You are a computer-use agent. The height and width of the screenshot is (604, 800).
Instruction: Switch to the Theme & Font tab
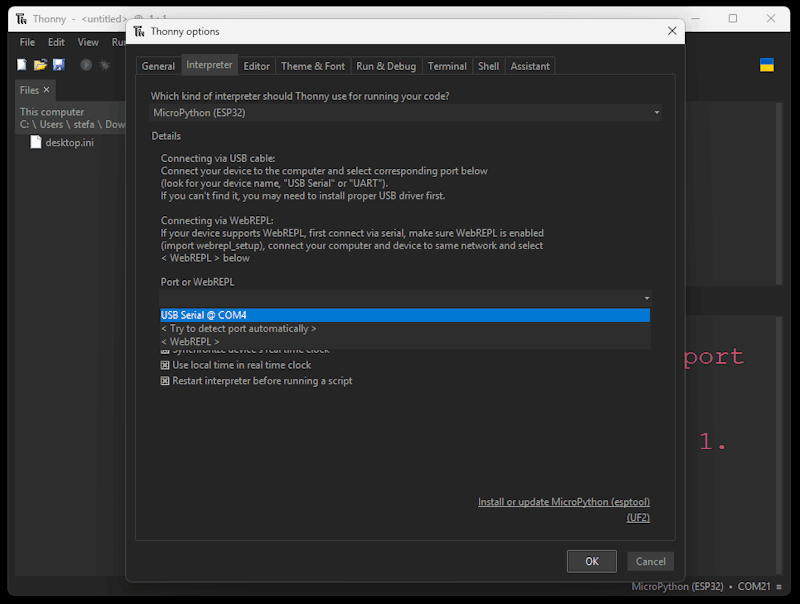[x=312, y=66]
